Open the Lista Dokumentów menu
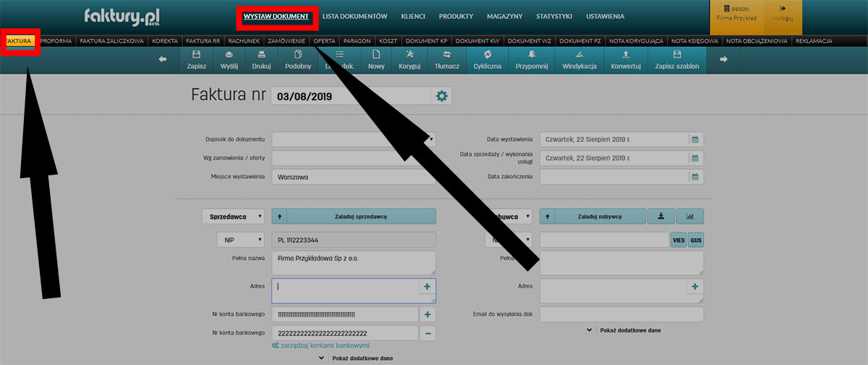This screenshot has width=868, height=365. [x=355, y=16]
